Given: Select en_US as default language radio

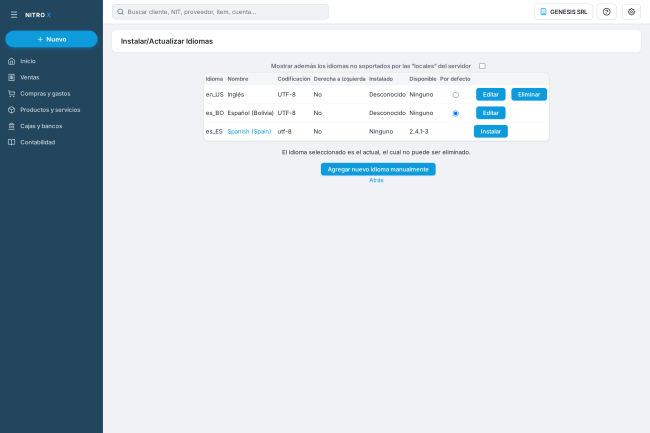Looking at the screenshot, I should click(x=456, y=95).
